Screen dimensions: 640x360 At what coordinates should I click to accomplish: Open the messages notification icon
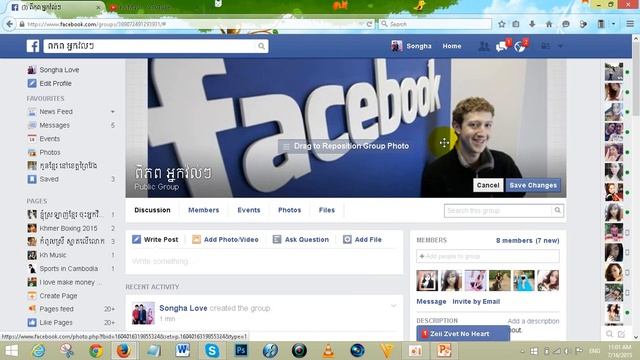click(502, 46)
